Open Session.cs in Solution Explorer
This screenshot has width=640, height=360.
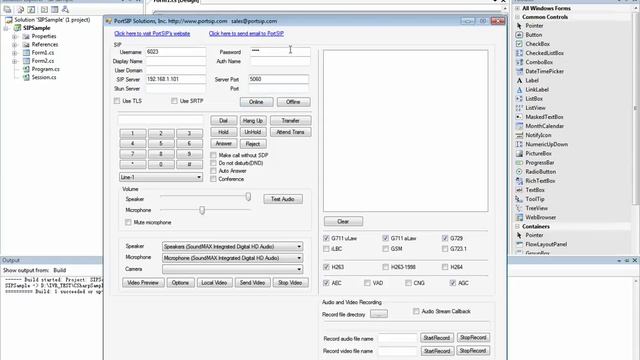(x=44, y=77)
